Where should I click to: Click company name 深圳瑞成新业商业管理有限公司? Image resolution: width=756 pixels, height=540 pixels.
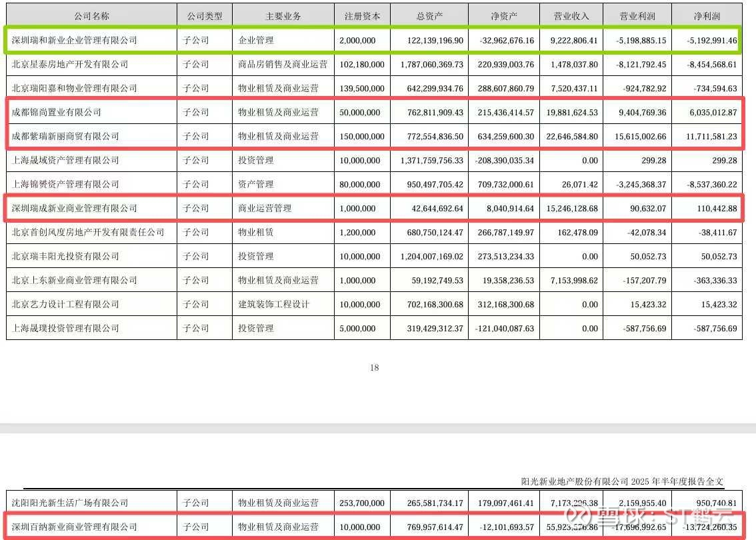[x=74, y=208]
